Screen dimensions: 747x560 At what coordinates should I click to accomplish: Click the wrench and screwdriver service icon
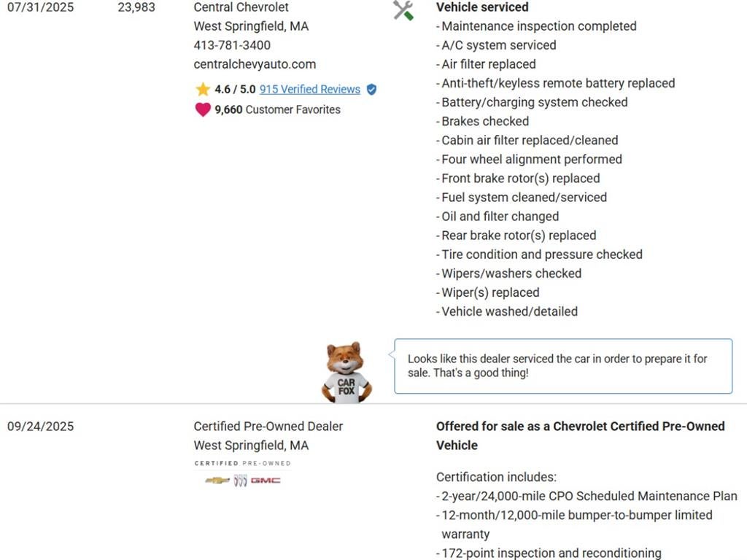[403, 10]
